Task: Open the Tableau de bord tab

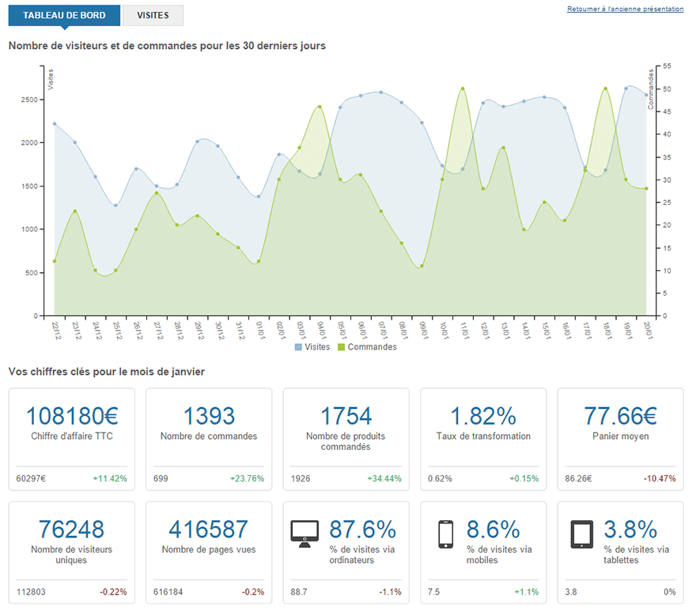Action: [64, 16]
